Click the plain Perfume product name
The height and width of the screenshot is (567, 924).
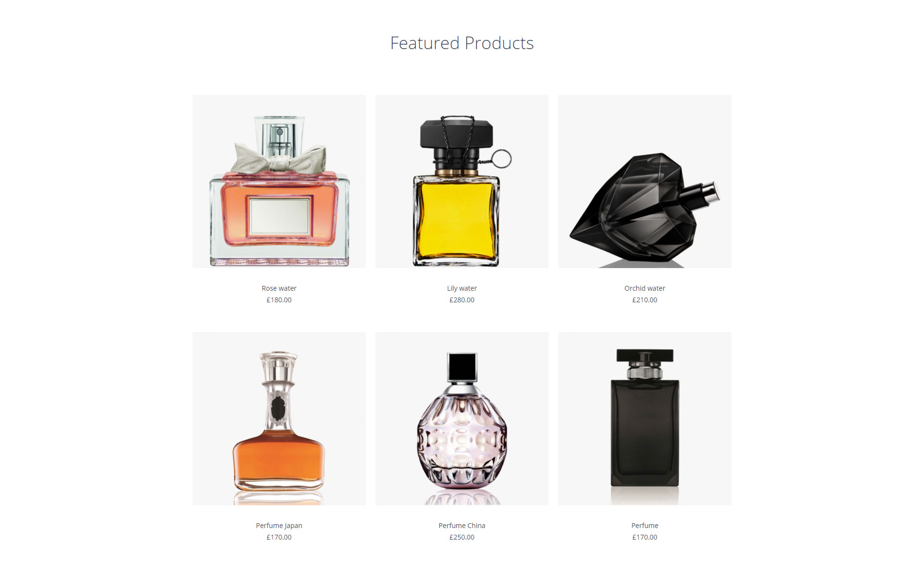point(645,526)
